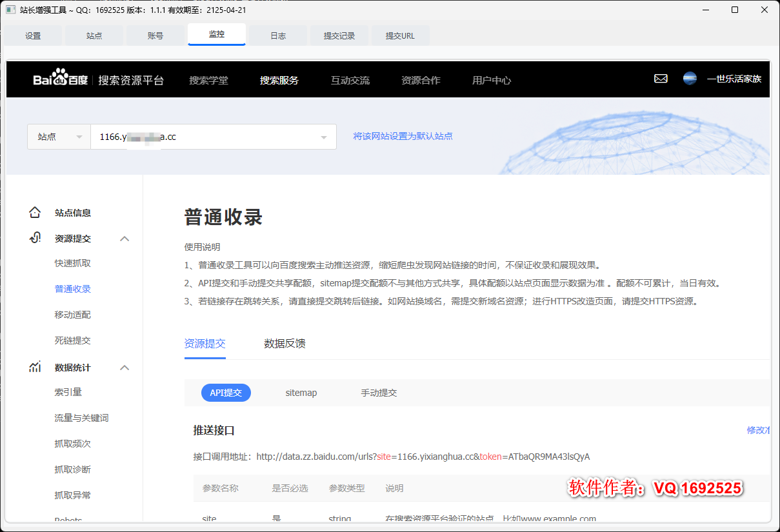Switch to the 设置 tab
The height and width of the screenshot is (532, 780).
pos(33,35)
